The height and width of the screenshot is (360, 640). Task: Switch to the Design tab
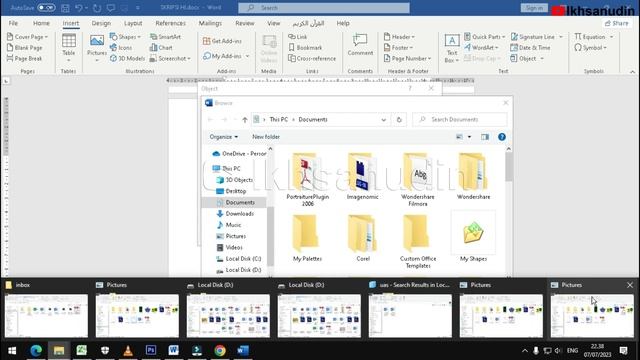101,23
